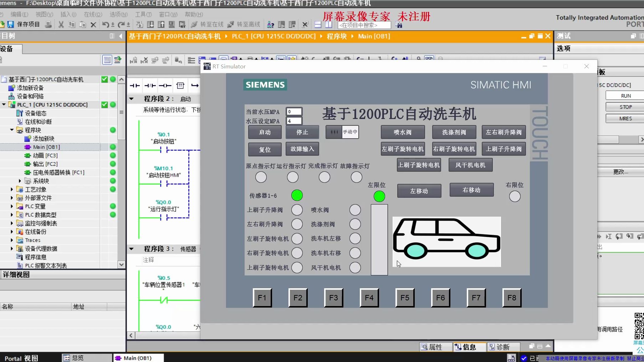644x362 pixels.
Task: Expand the PLC variables (PLC 变量) node
Action: [12, 206]
